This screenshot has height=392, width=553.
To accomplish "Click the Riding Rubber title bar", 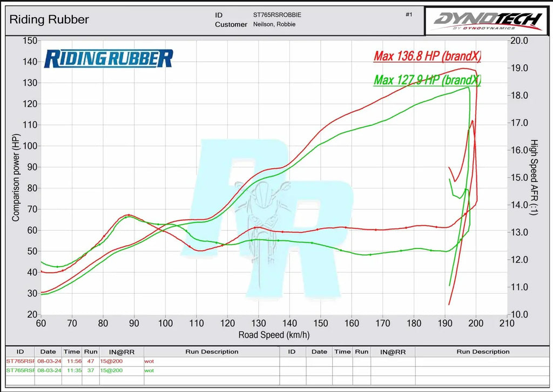I will click(x=49, y=19).
